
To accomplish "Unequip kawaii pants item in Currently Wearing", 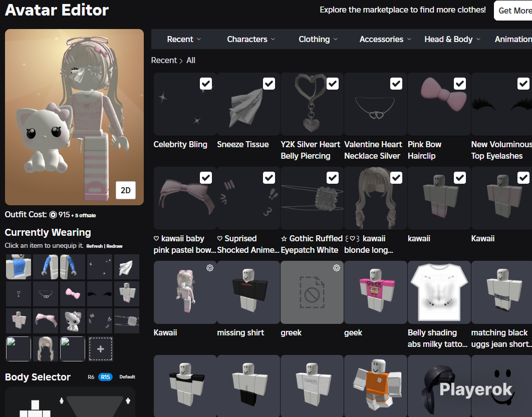I will 127,293.
